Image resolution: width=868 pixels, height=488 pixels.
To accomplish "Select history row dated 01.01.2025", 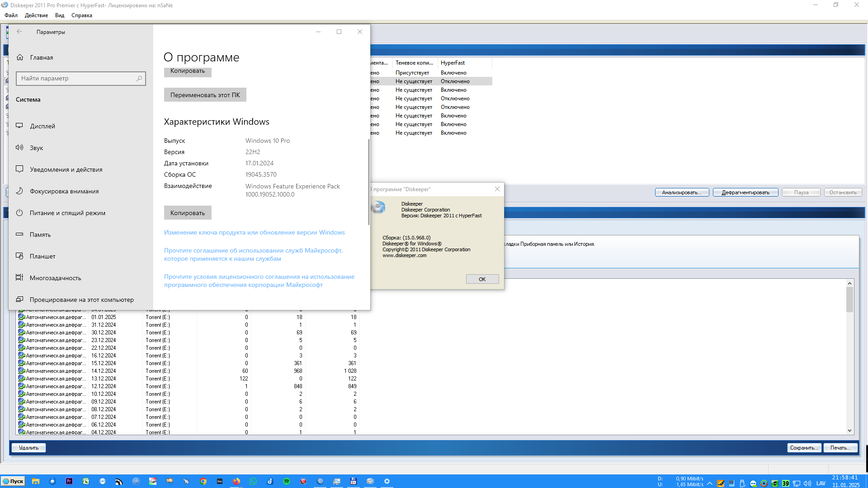I will [x=188, y=317].
